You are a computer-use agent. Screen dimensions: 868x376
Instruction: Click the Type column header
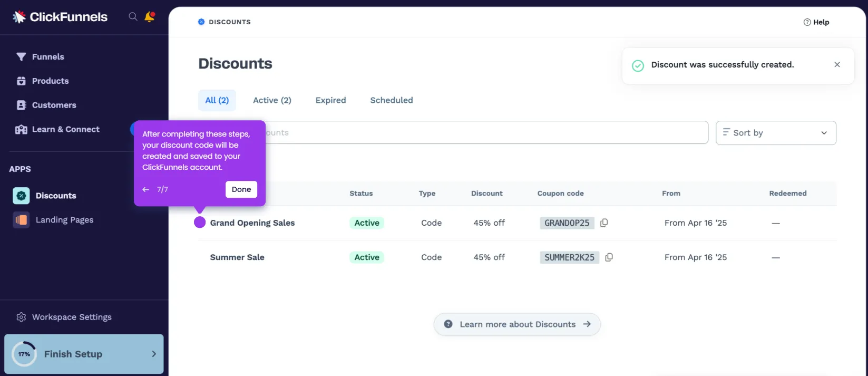427,194
